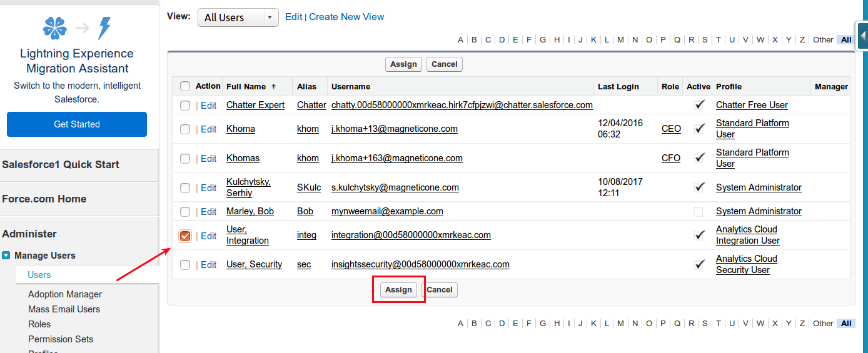Open Permission Sets in sidebar
This screenshot has height=353, width=868.
[x=61, y=339]
